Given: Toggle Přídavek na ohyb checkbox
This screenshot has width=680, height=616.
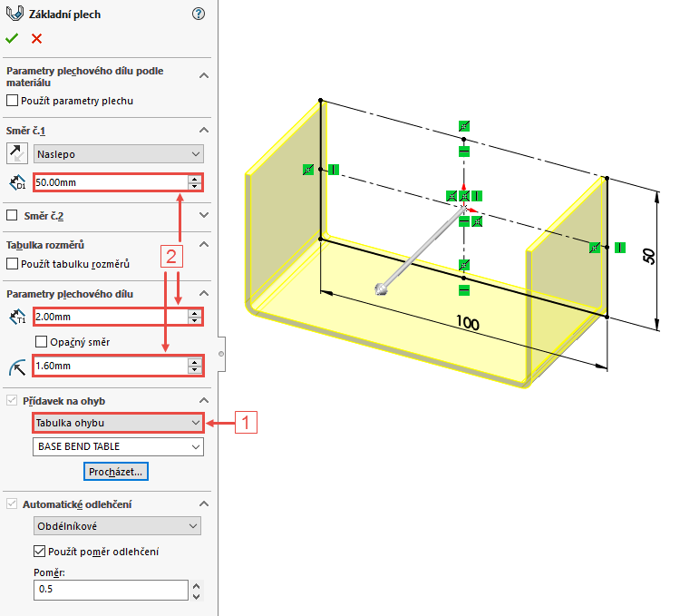Looking at the screenshot, I should point(12,400).
